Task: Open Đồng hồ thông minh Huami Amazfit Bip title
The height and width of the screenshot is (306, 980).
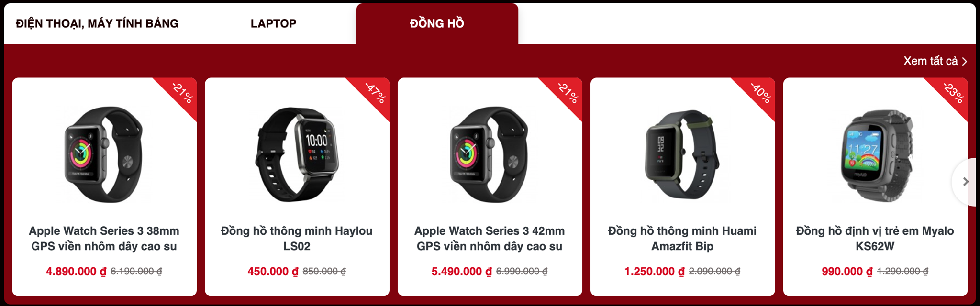Action: pos(682,239)
